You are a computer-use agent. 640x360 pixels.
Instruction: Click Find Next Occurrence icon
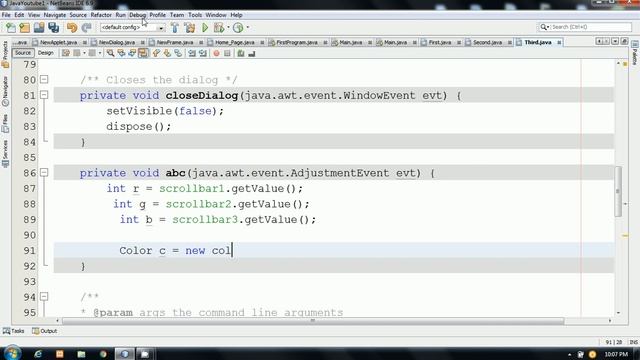coord(132,53)
